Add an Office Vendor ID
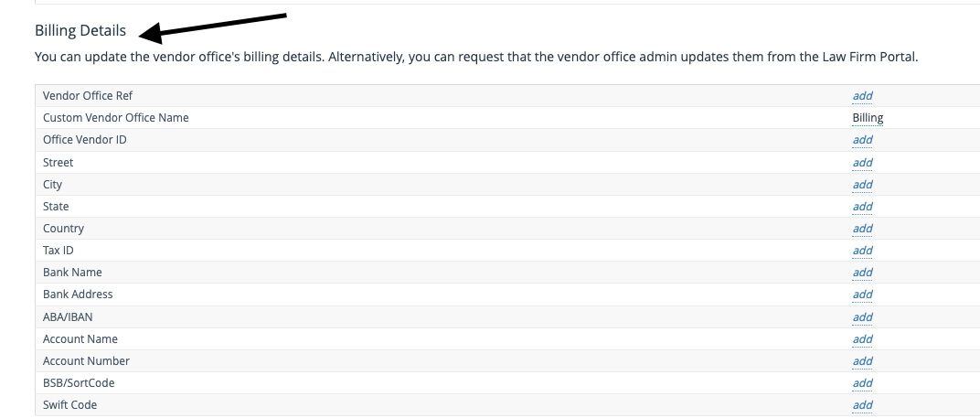This screenshot has width=980, height=418. [862, 140]
